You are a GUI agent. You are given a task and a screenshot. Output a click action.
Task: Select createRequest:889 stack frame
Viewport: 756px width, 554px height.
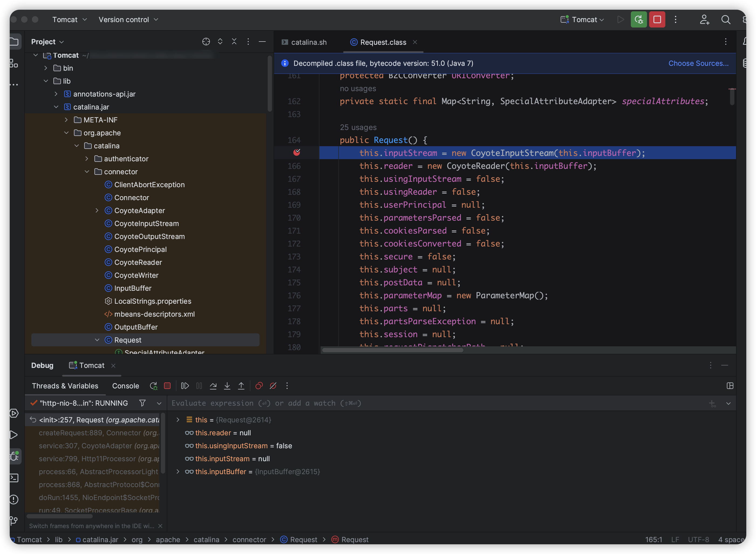93,433
